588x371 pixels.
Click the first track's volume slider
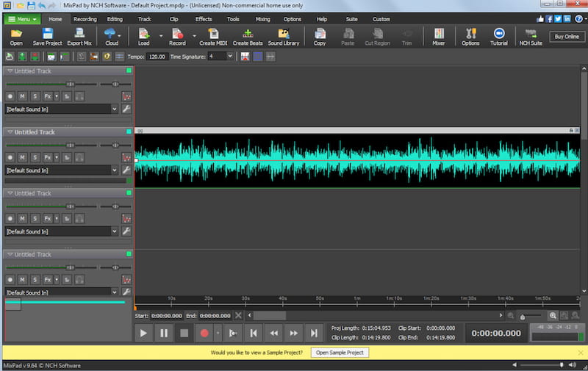click(70, 84)
